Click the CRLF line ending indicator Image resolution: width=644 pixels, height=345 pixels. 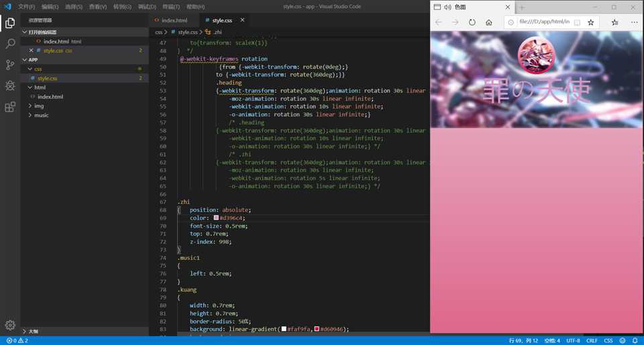pyautogui.click(x=592, y=340)
